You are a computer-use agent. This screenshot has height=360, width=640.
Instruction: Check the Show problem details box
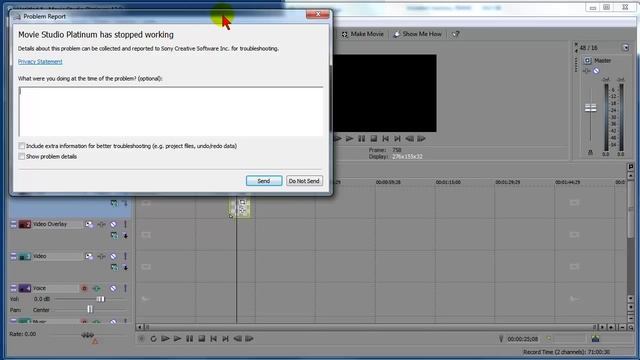coord(22,156)
